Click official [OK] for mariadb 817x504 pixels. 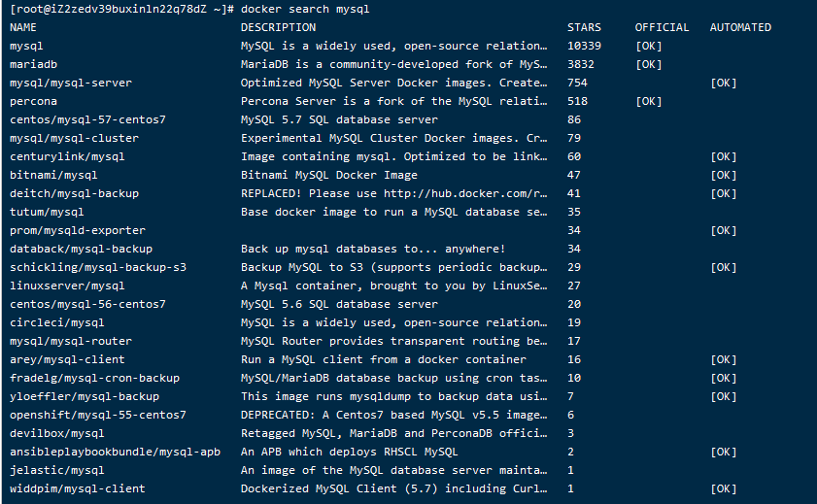click(648, 64)
